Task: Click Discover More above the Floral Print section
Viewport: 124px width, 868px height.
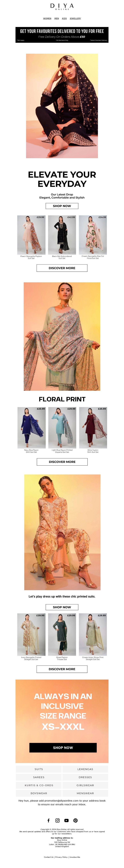Action: pos(62,268)
